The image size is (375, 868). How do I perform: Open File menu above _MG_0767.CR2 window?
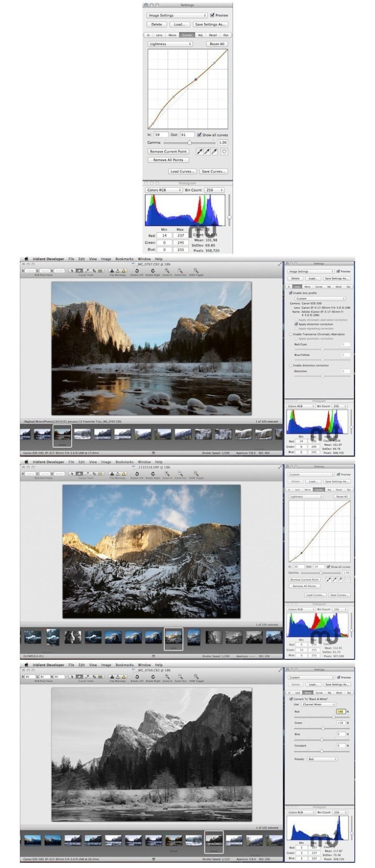click(x=71, y=259)
